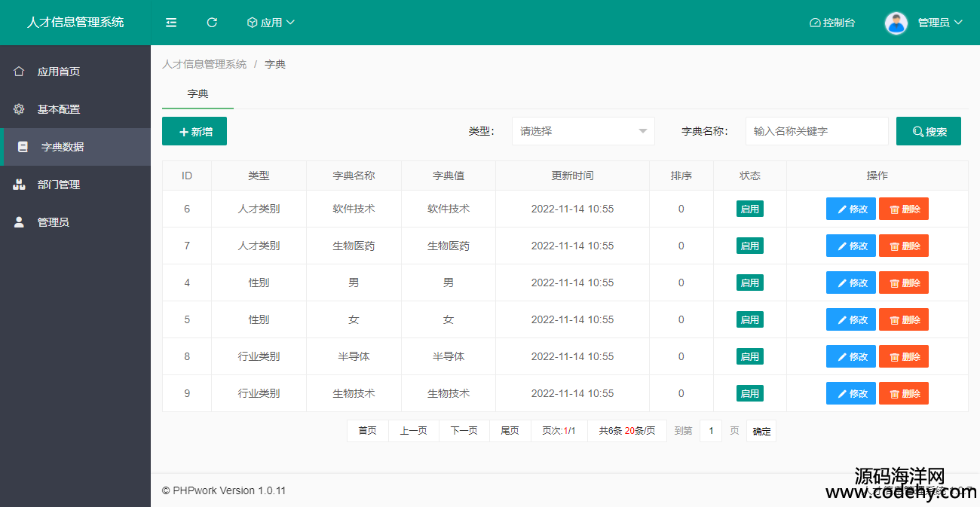Screen dimensions: 980x507
Task: Click the 新增 button
Action: coord(194,131)
